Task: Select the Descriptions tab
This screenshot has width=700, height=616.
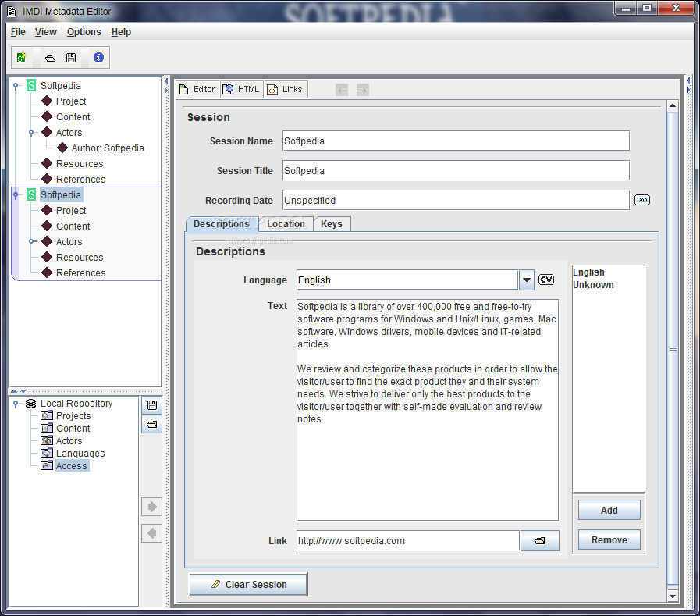Action: (x=222, y=224)
